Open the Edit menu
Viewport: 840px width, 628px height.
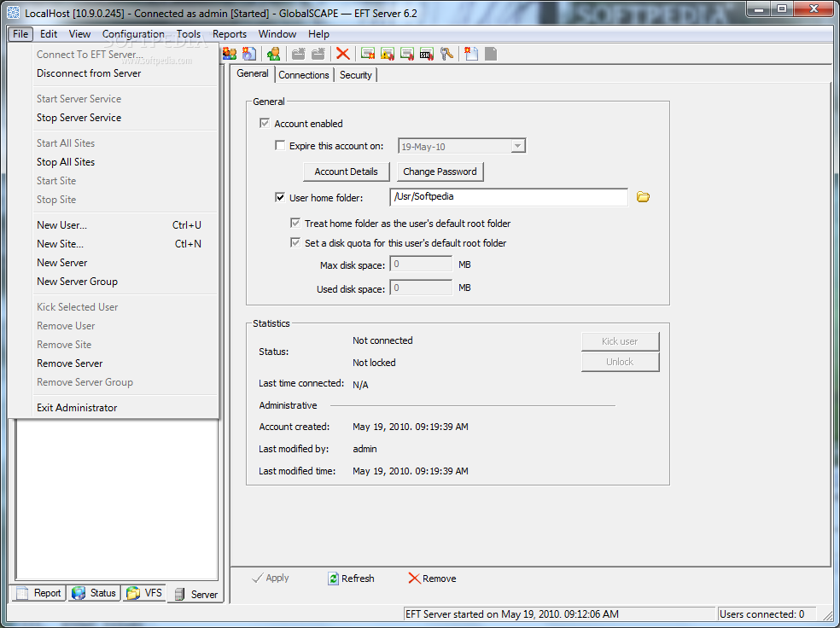48,34
